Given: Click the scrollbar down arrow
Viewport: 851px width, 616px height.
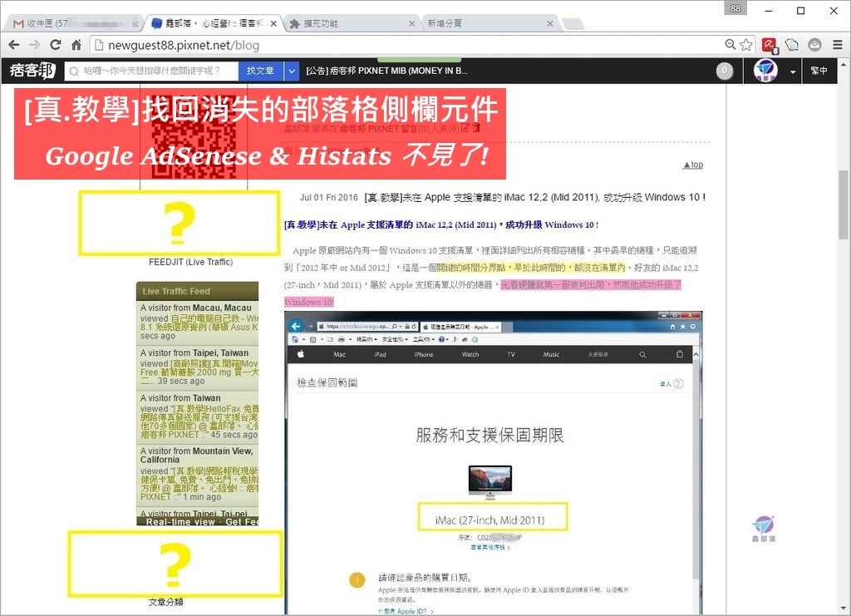Looking at the screenshot, I should 843,609.
